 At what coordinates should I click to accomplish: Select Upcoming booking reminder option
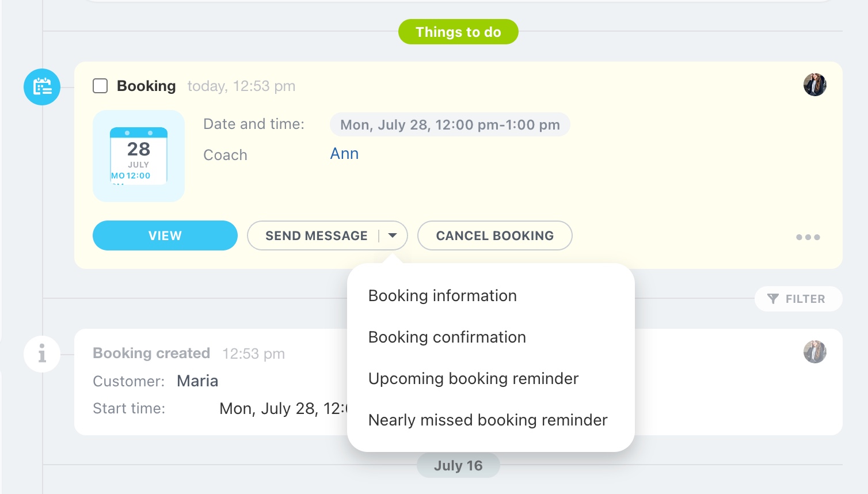[473, 379]
